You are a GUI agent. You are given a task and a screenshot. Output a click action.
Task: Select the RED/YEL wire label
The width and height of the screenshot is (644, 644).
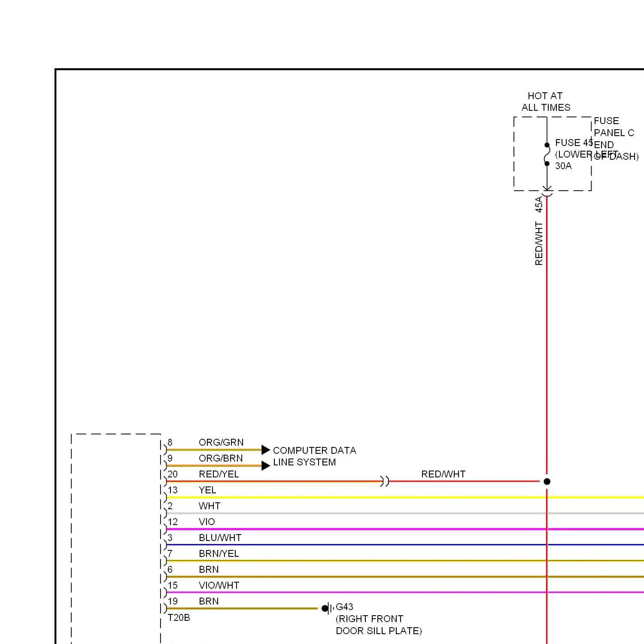[219, 474]
